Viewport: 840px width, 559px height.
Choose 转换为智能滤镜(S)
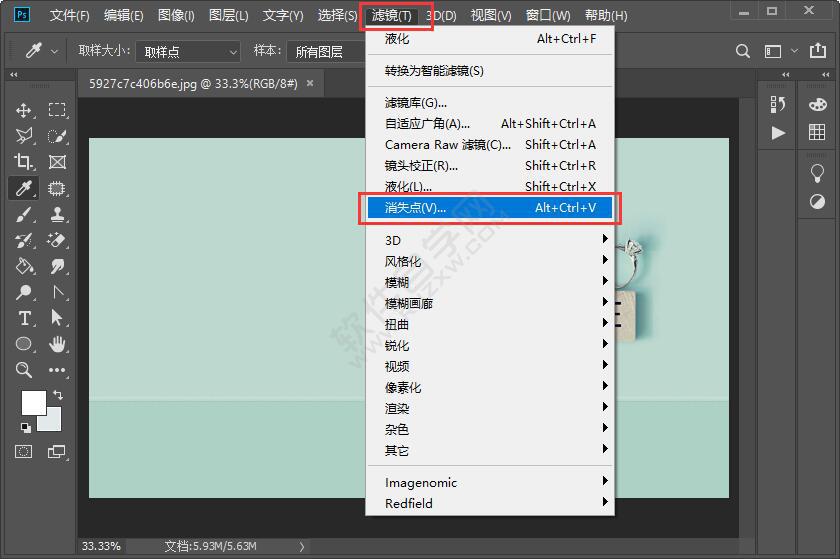(490, 70)
